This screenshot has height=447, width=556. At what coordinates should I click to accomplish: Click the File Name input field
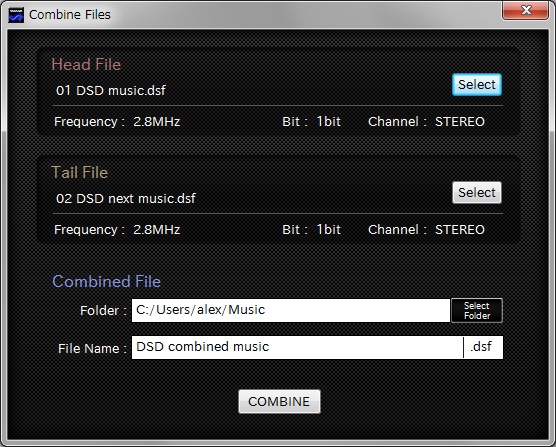click(x=298, y=347)
